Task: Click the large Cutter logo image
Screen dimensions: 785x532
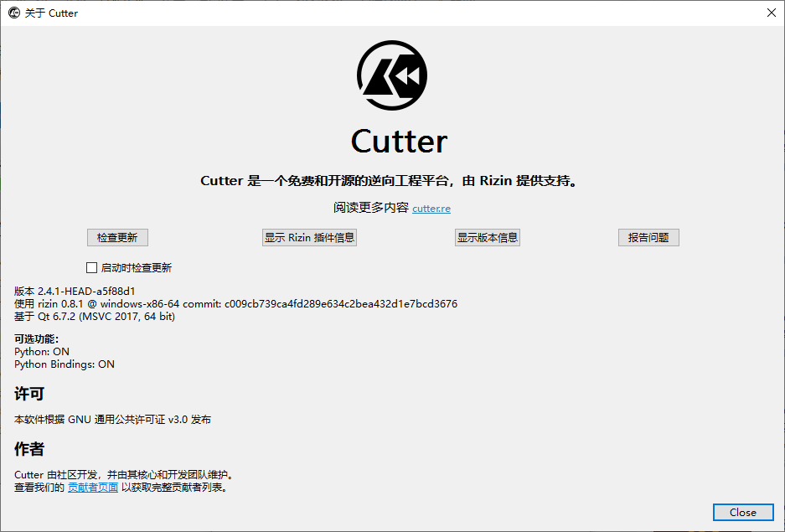Action: [392, 75]
